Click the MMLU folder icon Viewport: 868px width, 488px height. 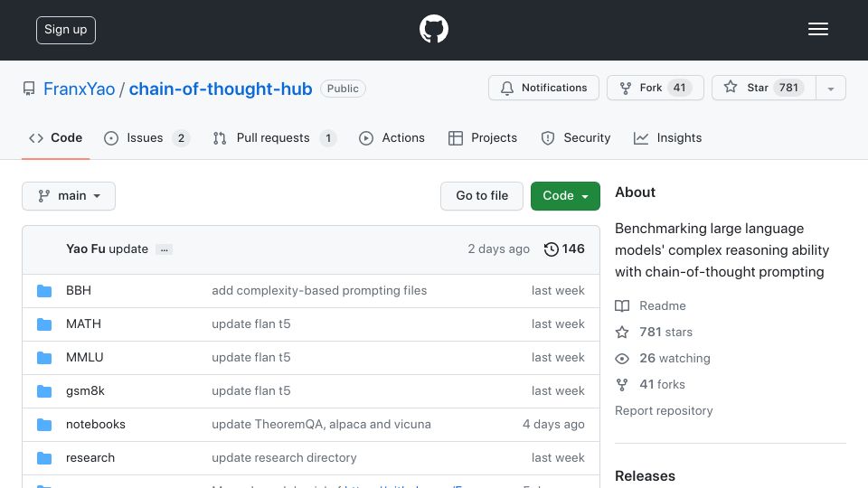click(44, 358)
